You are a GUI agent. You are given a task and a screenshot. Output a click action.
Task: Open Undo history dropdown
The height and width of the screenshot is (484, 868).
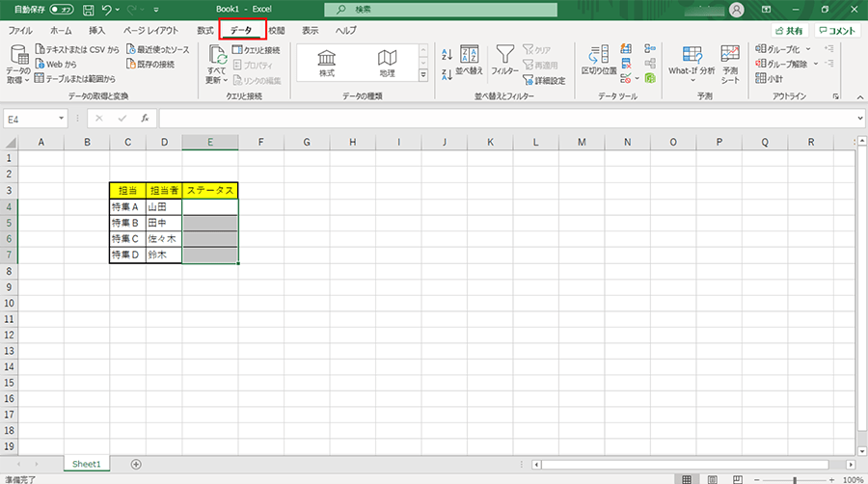[x=118, y=10]
